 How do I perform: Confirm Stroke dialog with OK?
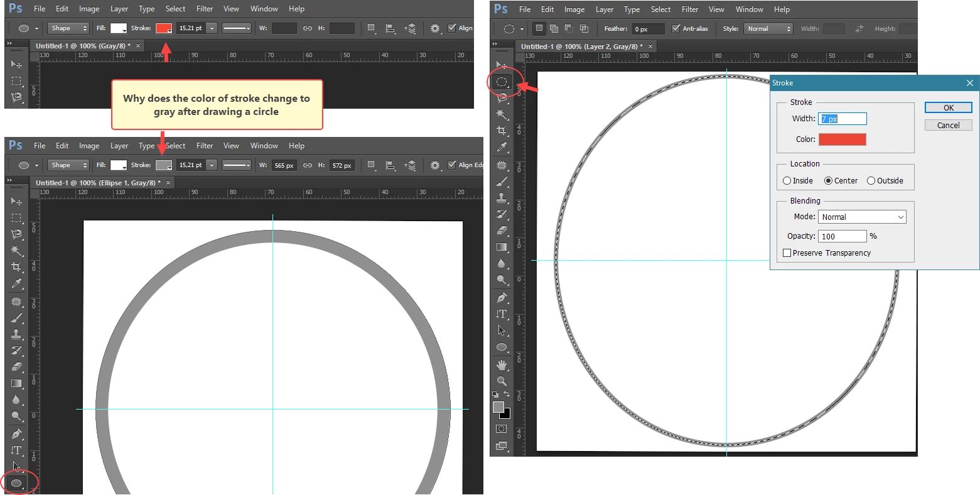click(x=949, y=107)
